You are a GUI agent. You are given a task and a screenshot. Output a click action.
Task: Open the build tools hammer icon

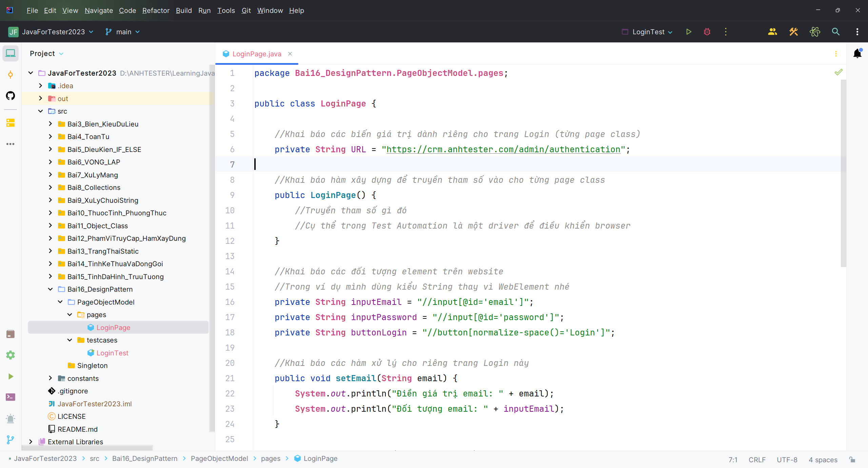point(793,32)
